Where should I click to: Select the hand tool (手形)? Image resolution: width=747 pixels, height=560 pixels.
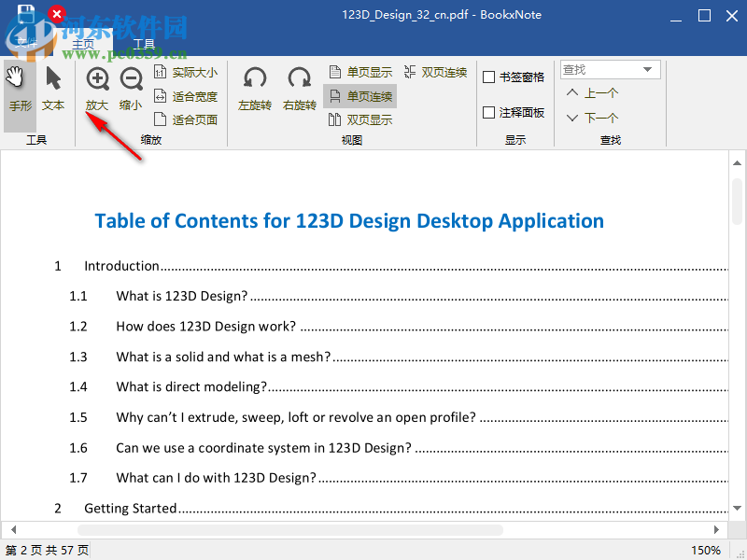click(x=19, y=89)
